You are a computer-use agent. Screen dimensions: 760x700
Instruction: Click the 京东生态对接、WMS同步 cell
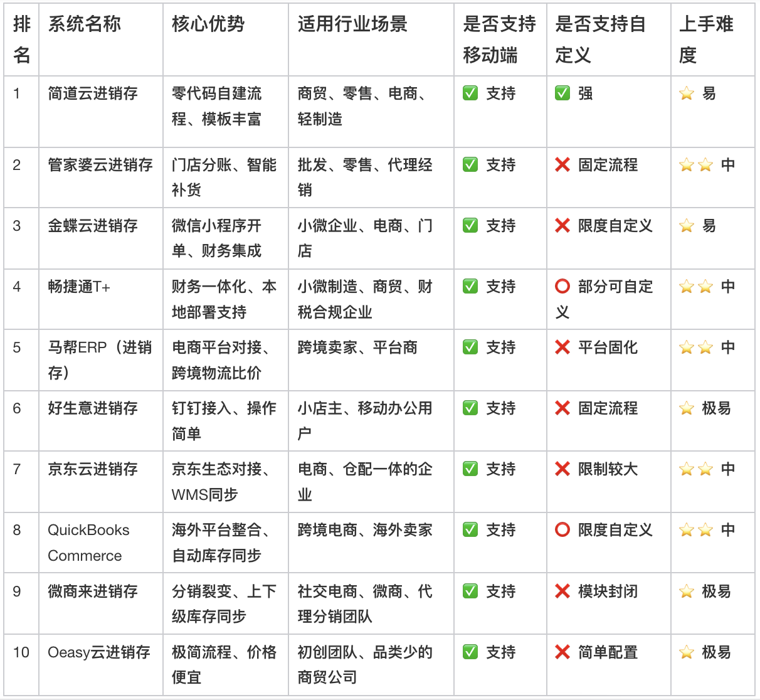[x=226, y=482]
